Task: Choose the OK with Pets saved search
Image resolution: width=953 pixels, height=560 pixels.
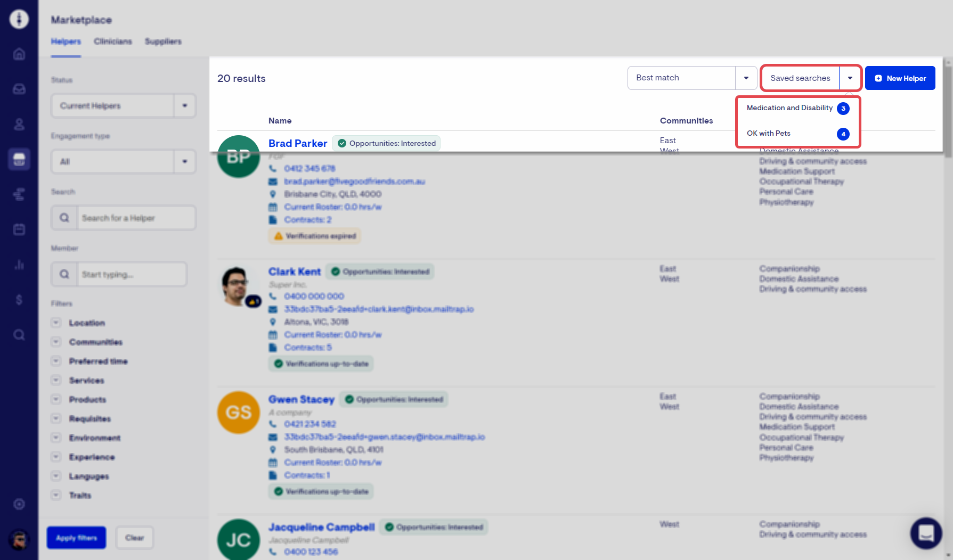Action: (769, 134)
